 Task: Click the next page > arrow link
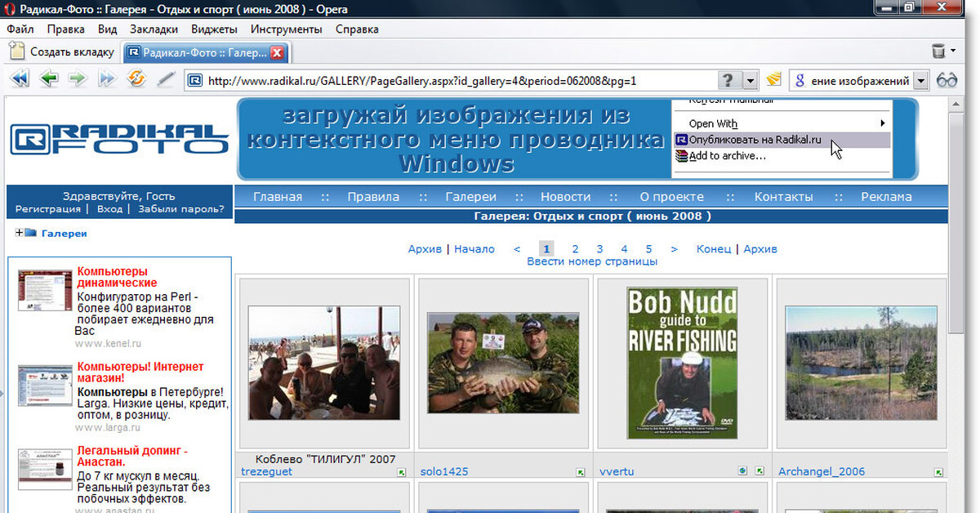(674, 249)
